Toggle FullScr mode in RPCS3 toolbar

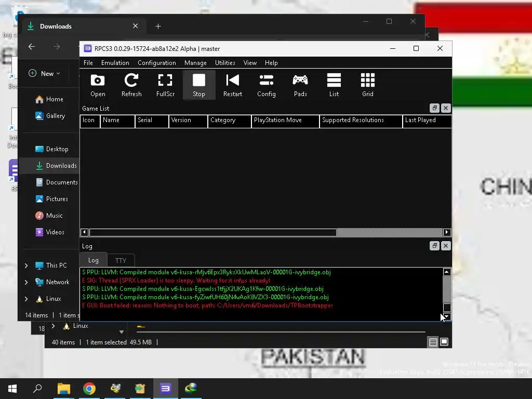click(x=165, y=85)
